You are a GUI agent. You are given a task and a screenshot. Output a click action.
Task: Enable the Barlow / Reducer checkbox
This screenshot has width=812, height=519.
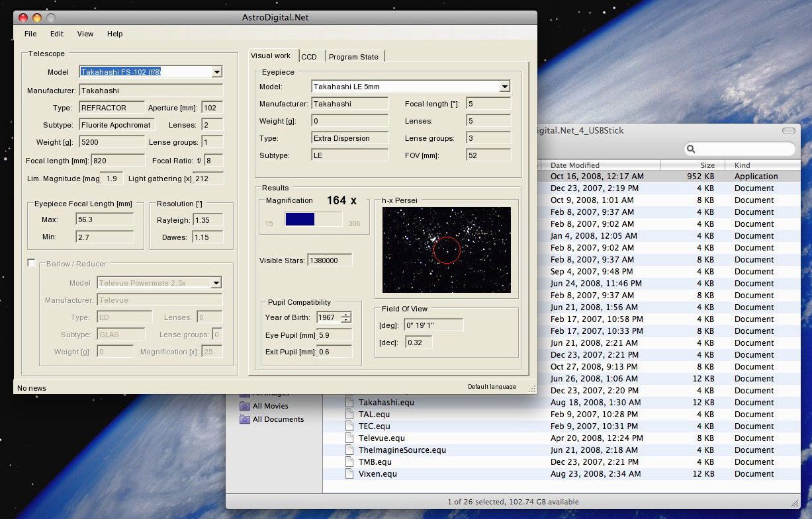31,263
